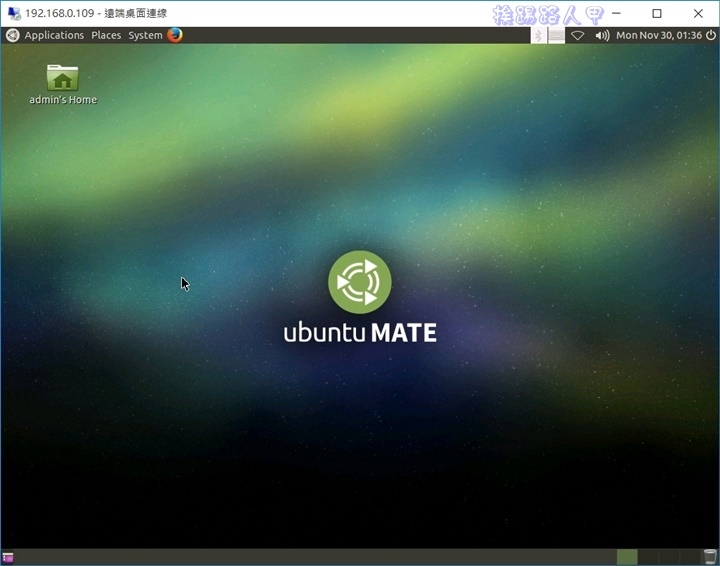Open the Applications menu
720x566 pixels.
(x=54, y=35)
